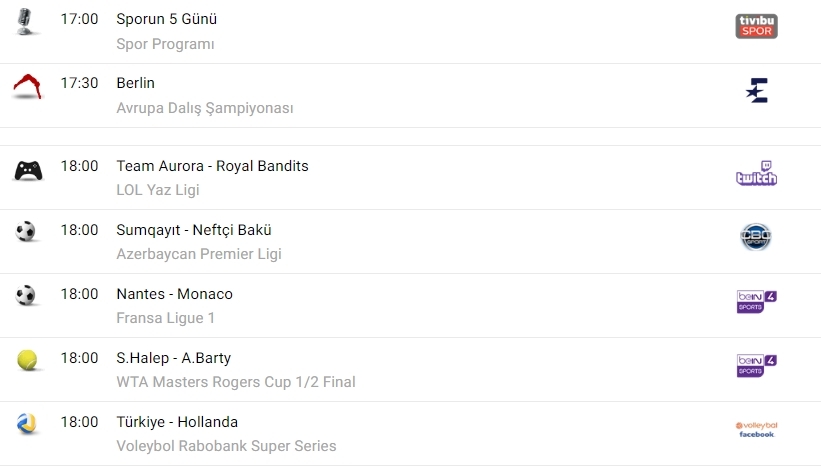
Task: Click Avrupa Dalış Şampiyonası subtitle
Action: click(205, 108)
